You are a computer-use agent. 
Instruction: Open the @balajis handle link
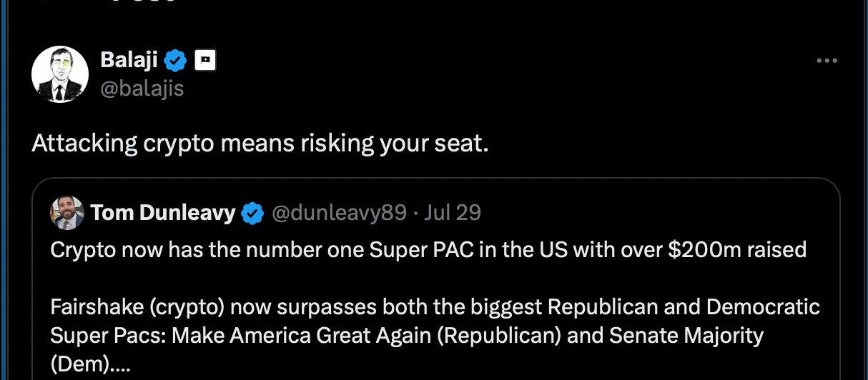pyautogui.click(x=142, y=89)
